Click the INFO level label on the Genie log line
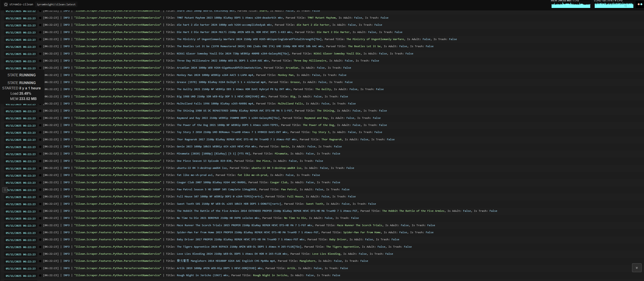Image resolution: width=644 pixels, height=281 pixels. click(x=66, y=147)
